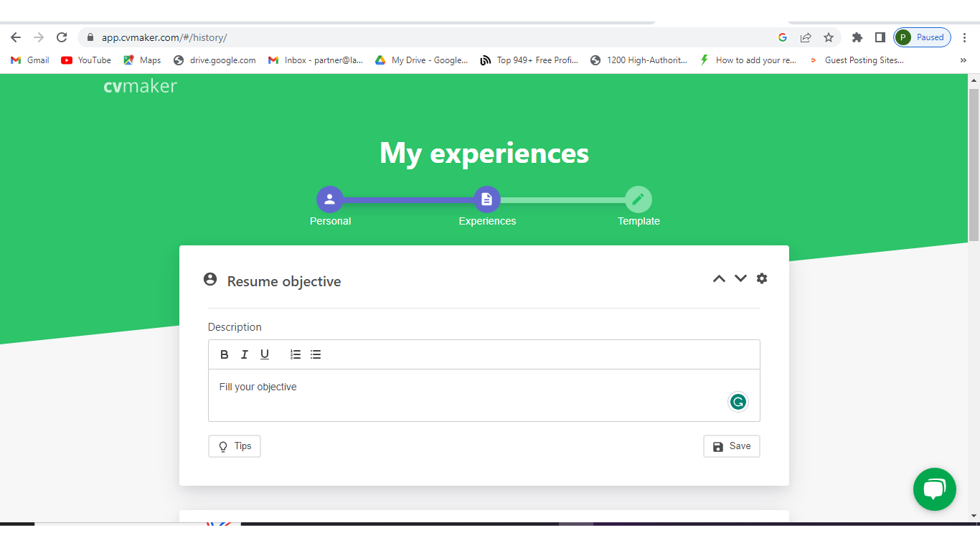Viewport: 980px width, 551px height.
Task: Show objective Tips
Action: click(x=235, y=446)
